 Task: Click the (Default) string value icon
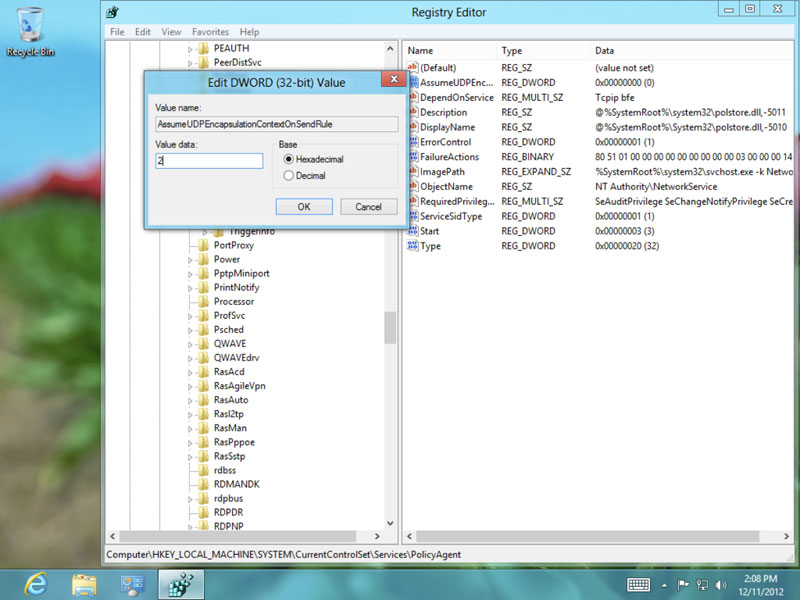click(413, 67)
